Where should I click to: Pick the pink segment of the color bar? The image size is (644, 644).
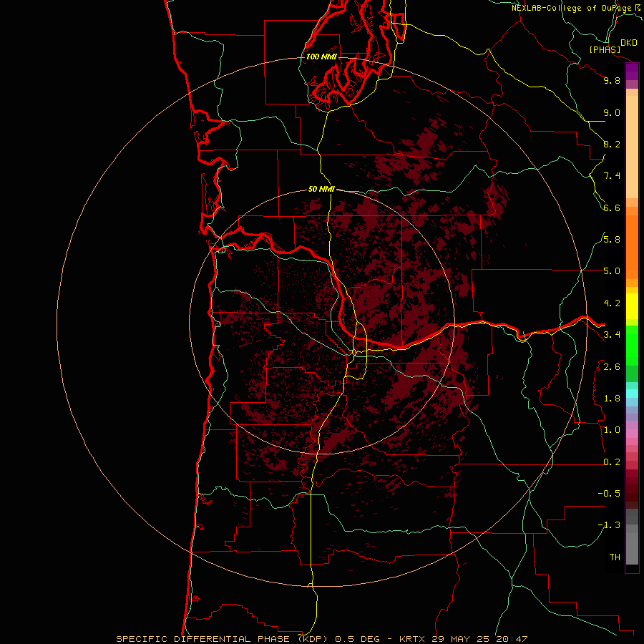[x=632, y=434]
